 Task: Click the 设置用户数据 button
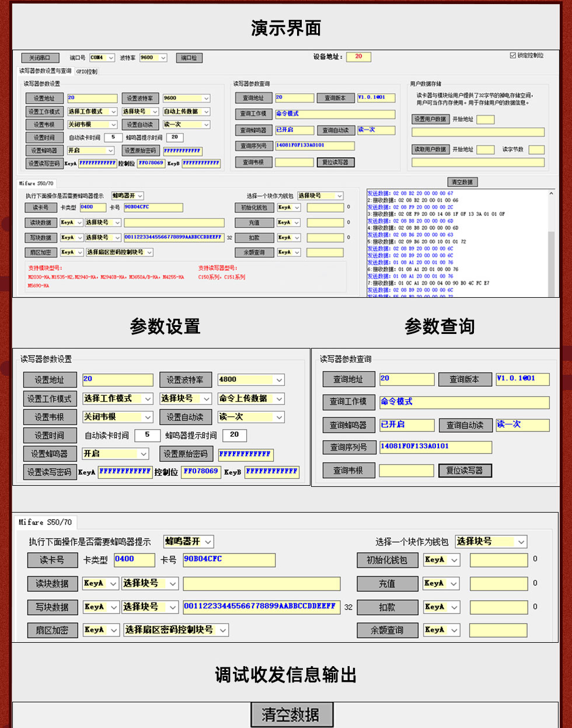(430, 119)
